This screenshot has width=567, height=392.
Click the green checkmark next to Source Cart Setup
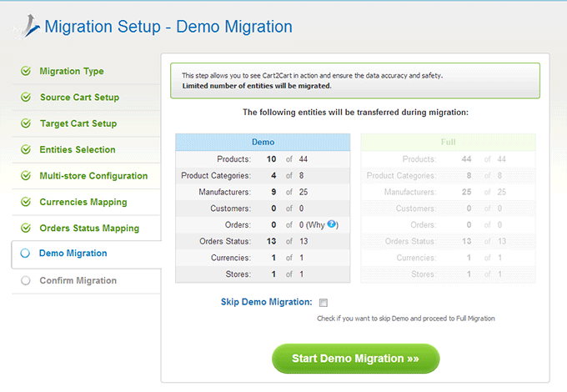[26, 97]
